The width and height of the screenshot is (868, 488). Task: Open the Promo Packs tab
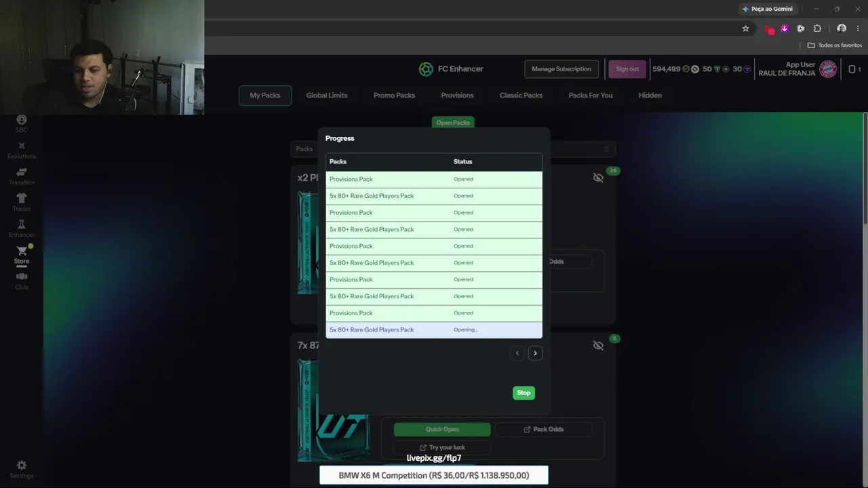pyautogui.click(x=394, y=96)
